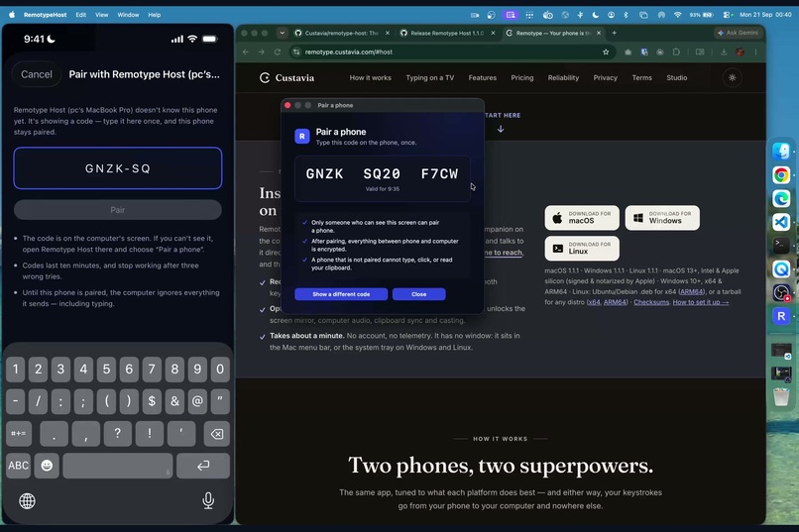
Task: Open Chrome three-dot menu
Action: coord(755,52)
